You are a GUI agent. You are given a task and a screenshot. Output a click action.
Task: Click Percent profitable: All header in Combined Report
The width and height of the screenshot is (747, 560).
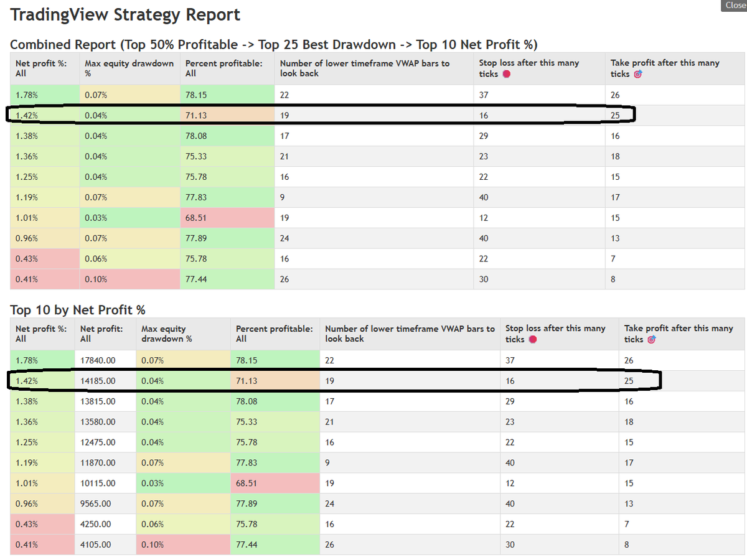click(x=227, y=68)
